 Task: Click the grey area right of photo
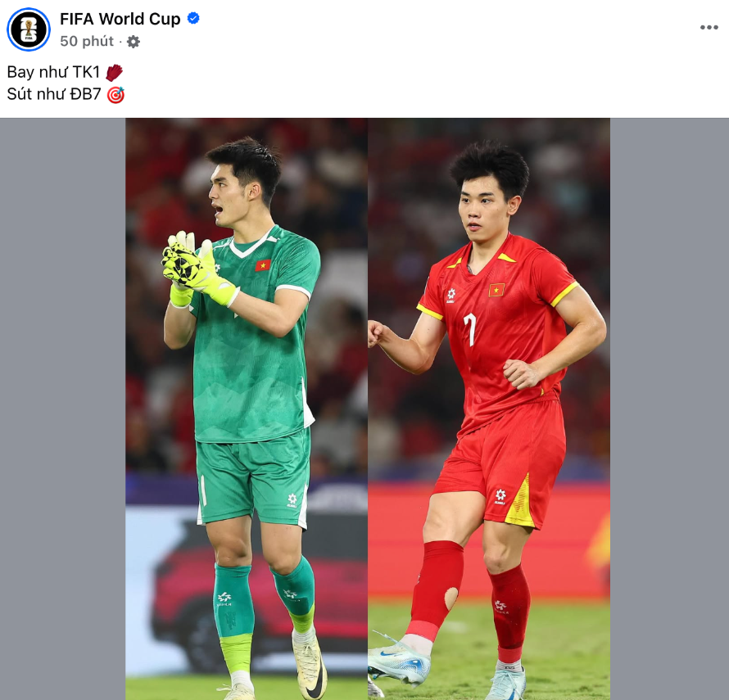(669, 409)
